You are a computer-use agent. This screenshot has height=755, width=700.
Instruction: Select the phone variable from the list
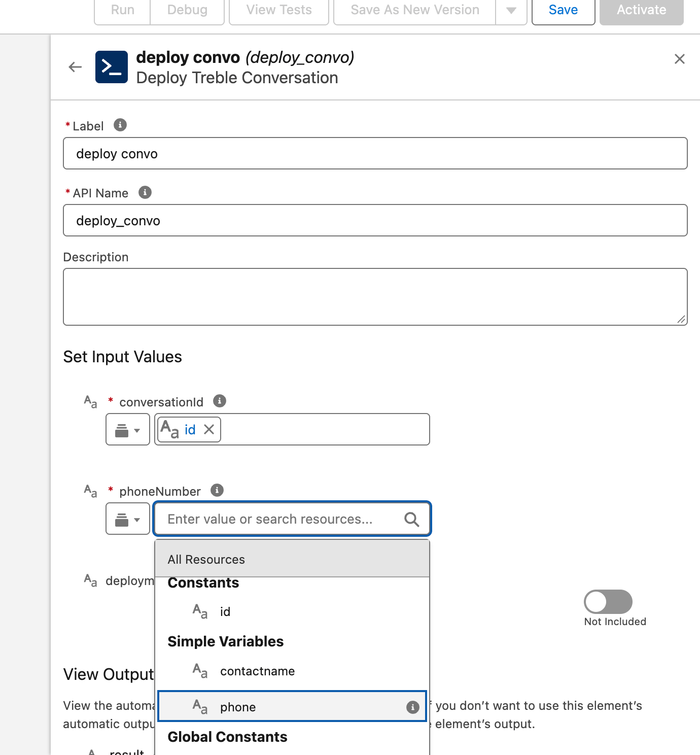pyautogui.click(x=292, y=706)
